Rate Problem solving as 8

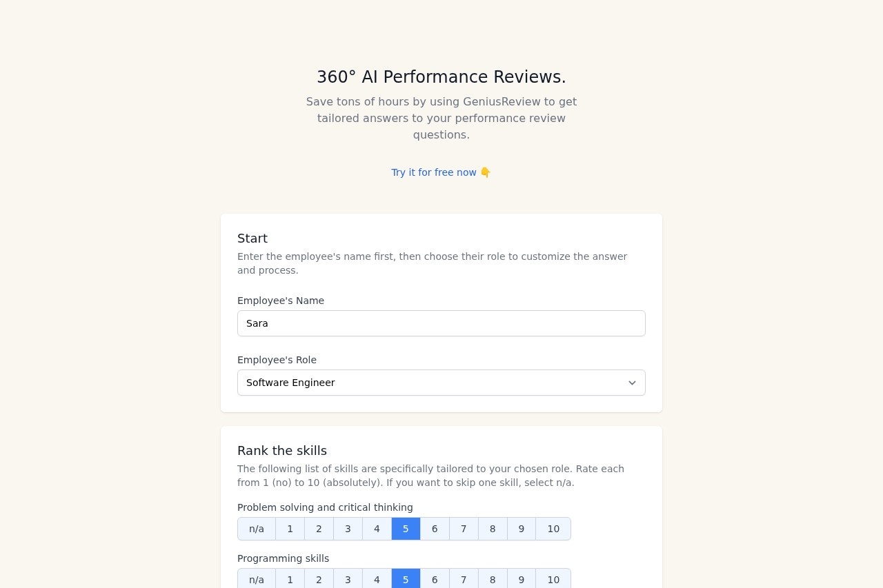492,529
